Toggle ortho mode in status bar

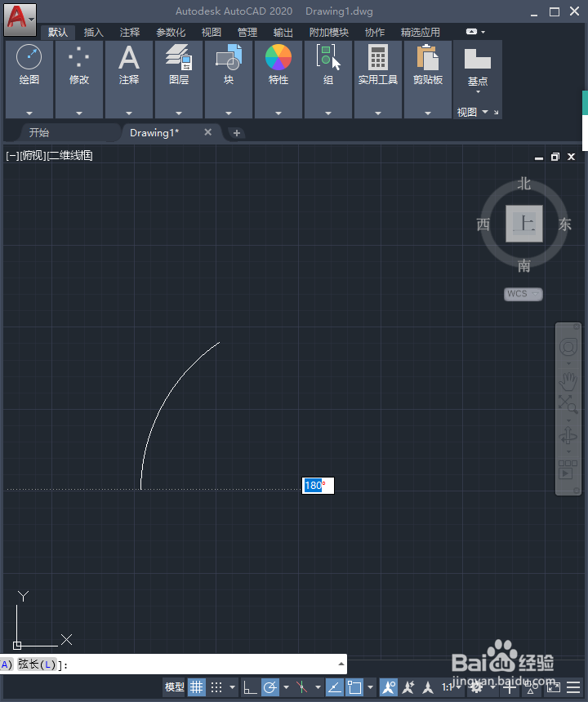coord(249,687)
